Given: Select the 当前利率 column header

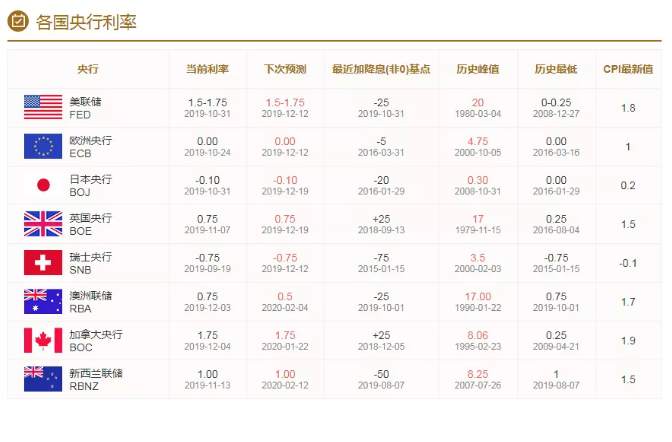Looking at the screenshot, I should pyautogui.click(x=207, y=69).
